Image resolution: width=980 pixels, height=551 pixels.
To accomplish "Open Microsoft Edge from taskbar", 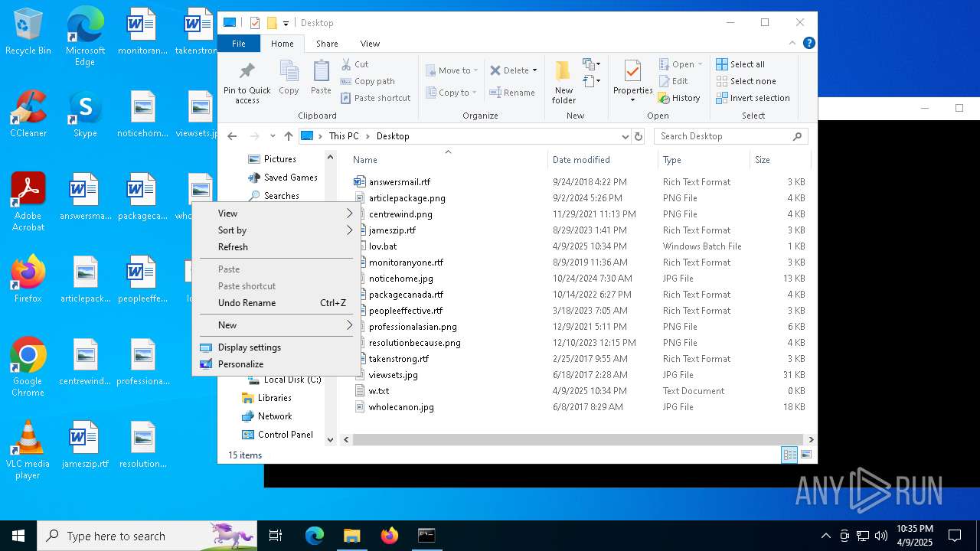I will [x=315, y=536].
